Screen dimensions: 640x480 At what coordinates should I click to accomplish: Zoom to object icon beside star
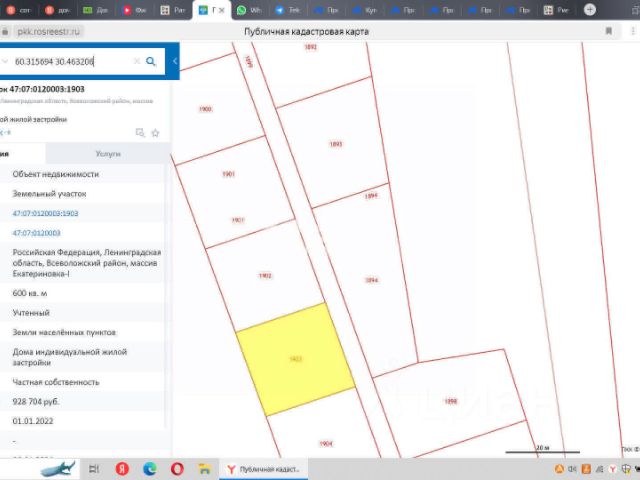pos(140,133)
